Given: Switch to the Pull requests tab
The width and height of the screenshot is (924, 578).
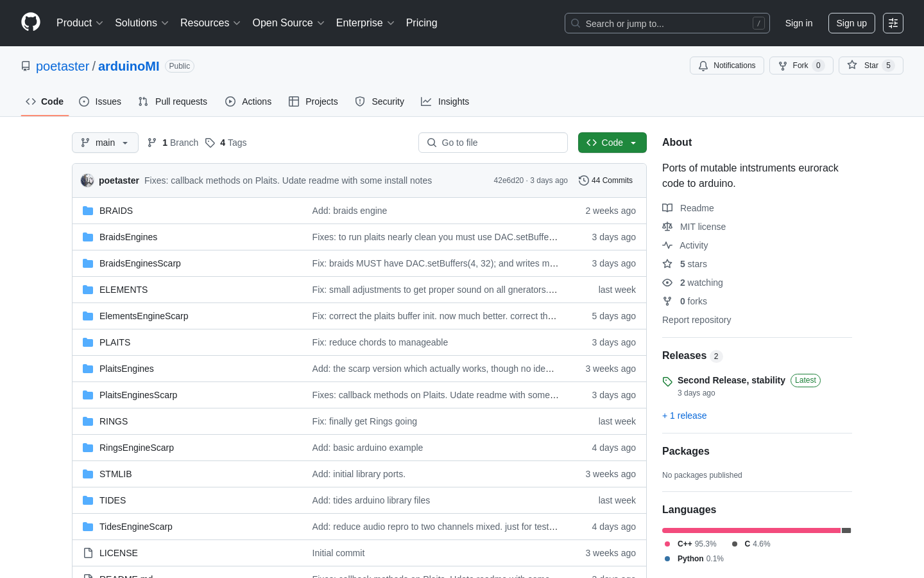Looking at the screenshot, I should [173, 101].
